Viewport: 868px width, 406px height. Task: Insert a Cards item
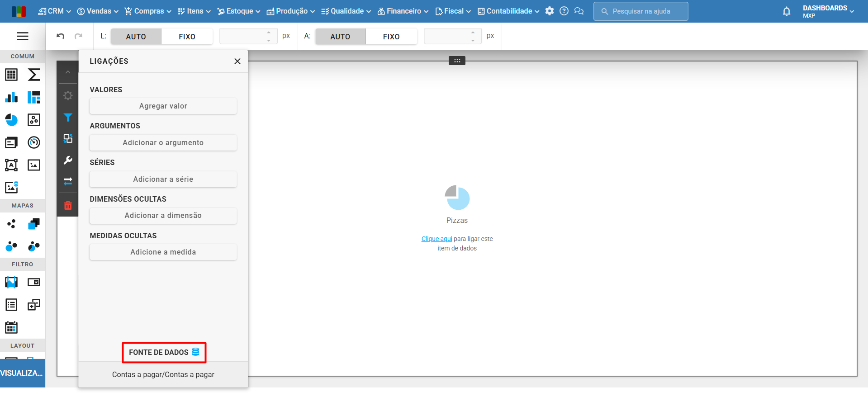click(x=11, y=142)
